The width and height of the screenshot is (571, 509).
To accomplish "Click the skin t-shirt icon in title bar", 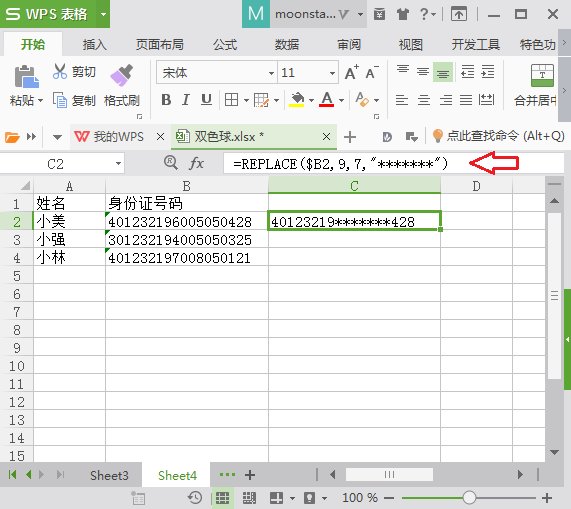I will tap(403, 15).
